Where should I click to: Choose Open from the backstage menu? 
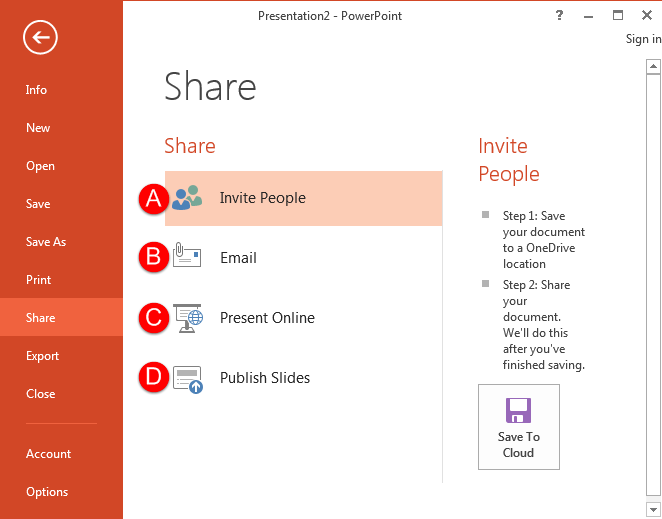pos(61,166)
